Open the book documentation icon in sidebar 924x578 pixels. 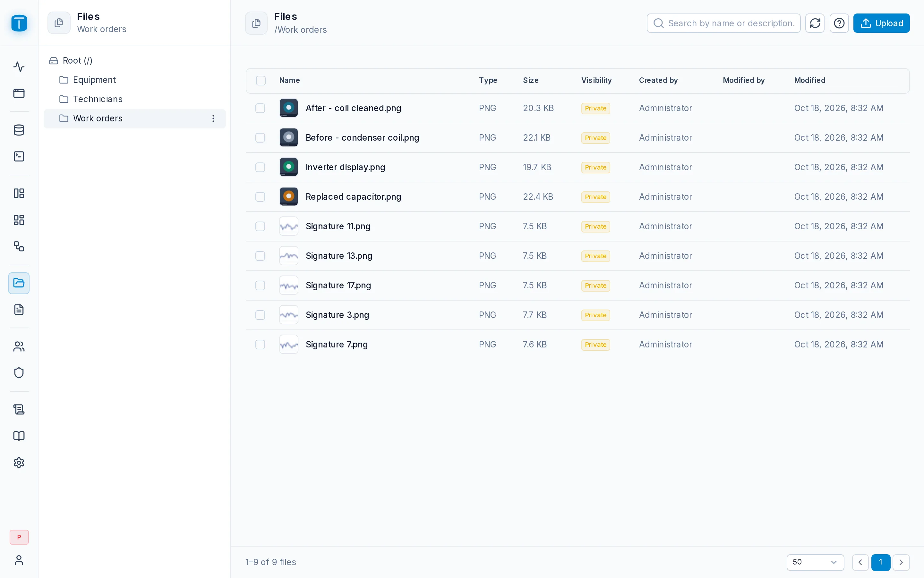[19, 436]
